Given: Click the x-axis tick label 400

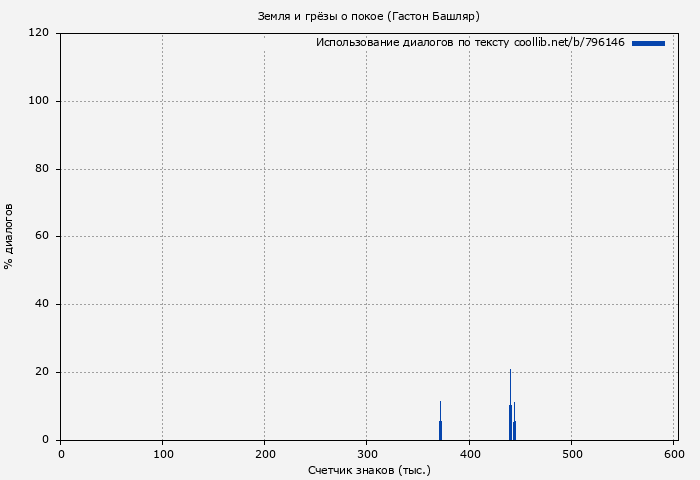Looking at the screenshot, I should [469, 454].
